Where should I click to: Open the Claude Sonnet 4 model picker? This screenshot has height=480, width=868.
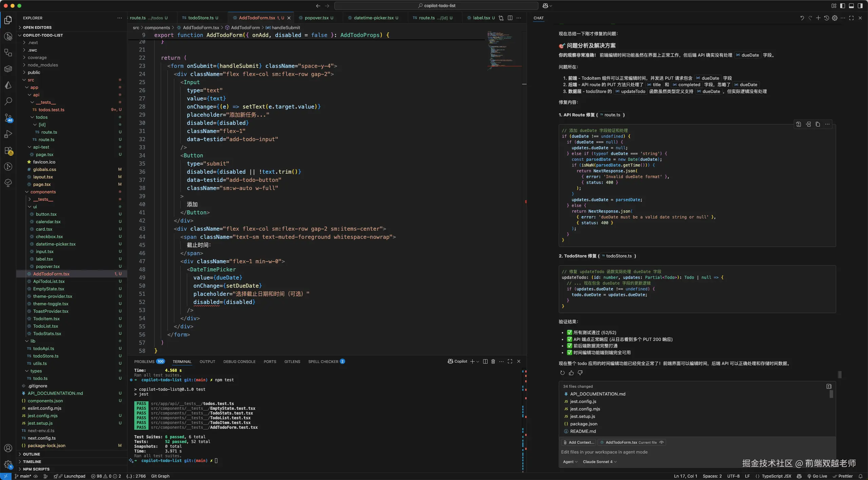[x=599, y=462]
